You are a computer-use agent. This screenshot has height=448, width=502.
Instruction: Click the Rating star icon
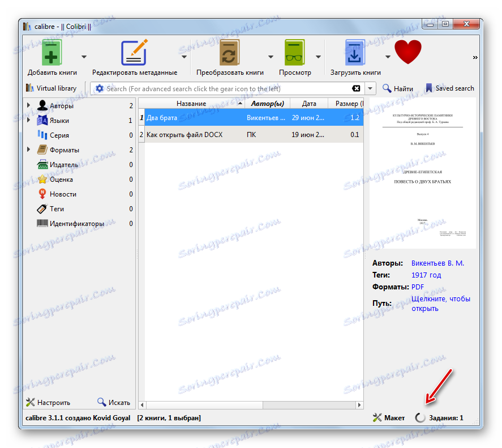[x=42, y=179]
